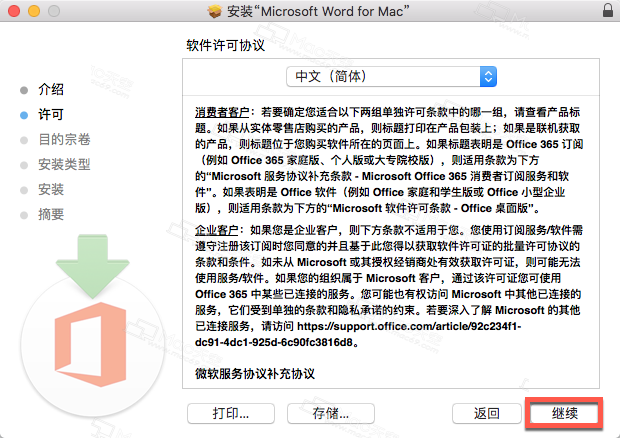Image resolution: width=620 pixels, height=438 pixels.
Task: Select the 许可 step in sidebar
Action: 51,115
